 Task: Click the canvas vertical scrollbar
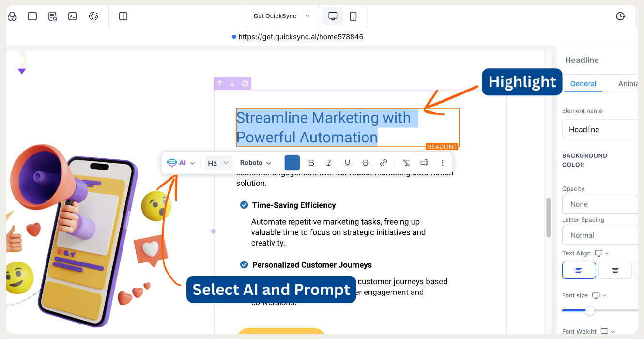coord(549,217)
